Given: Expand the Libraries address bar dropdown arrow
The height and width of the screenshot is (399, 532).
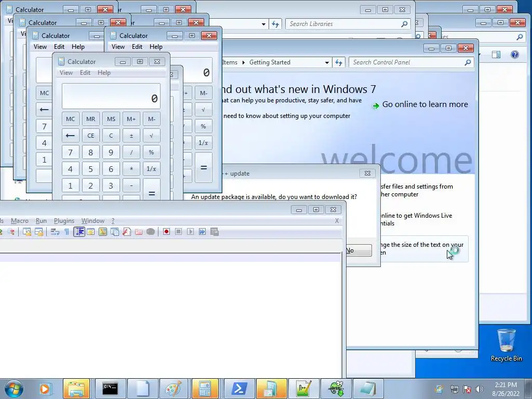Looking at the screenshot, I should click(x=263, y=24).
